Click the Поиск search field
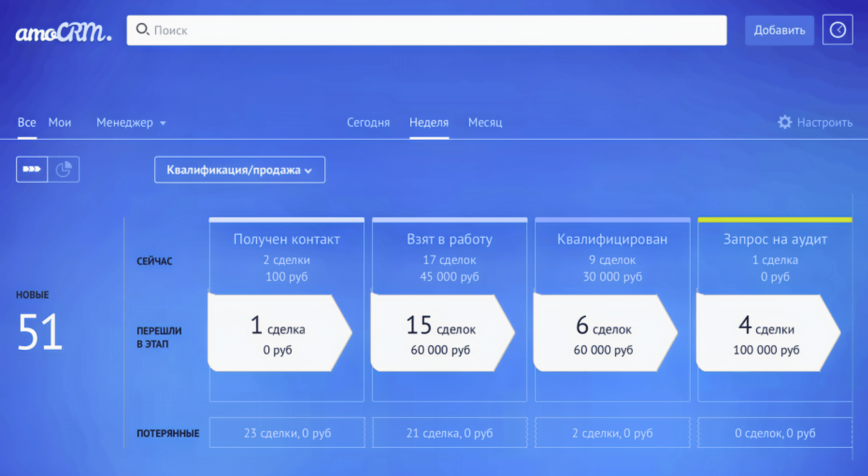This screenshot has width=868, height=476. click(433, 30)
